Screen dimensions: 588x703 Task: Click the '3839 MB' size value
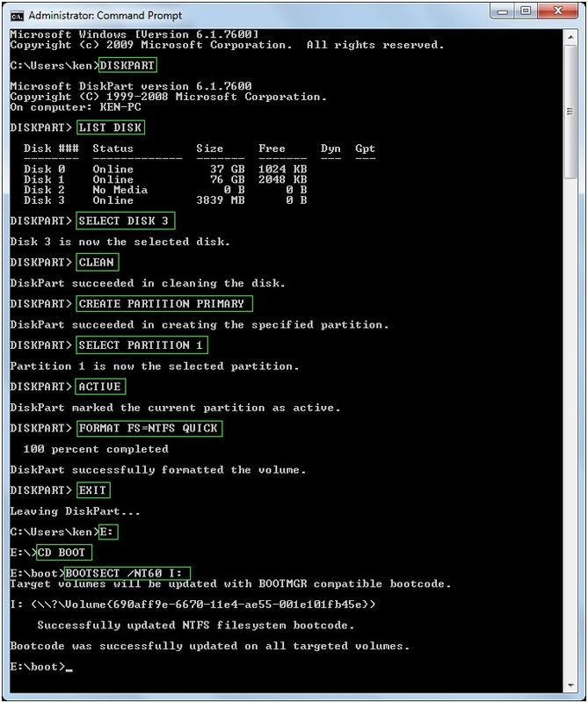(221, 200)
